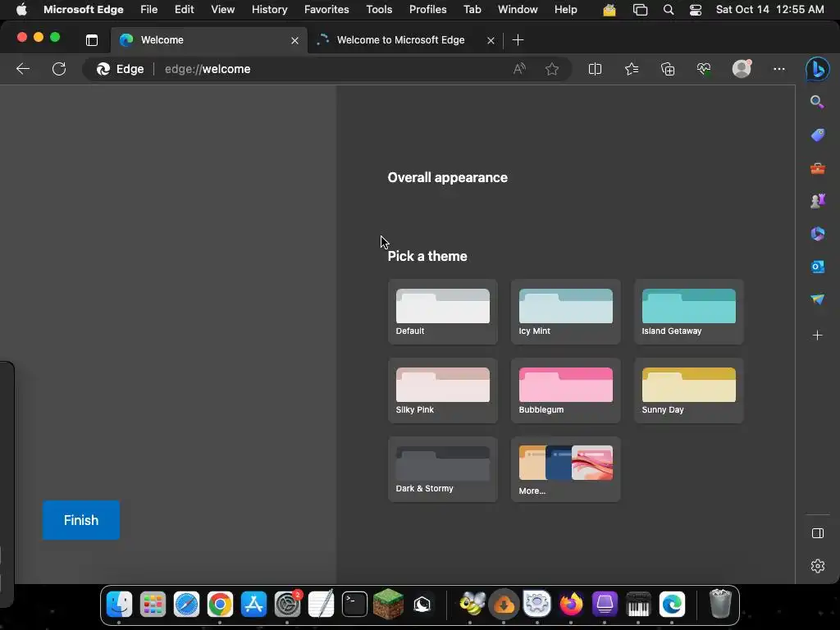
Task: Choose the Bubblegum theme
Action: coord(566,390)
